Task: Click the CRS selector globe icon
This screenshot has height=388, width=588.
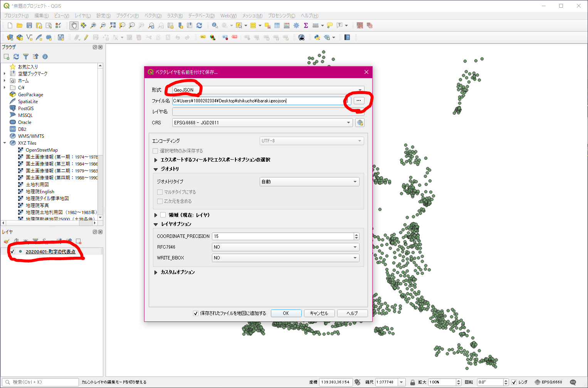Action: (x=360, y=123)
